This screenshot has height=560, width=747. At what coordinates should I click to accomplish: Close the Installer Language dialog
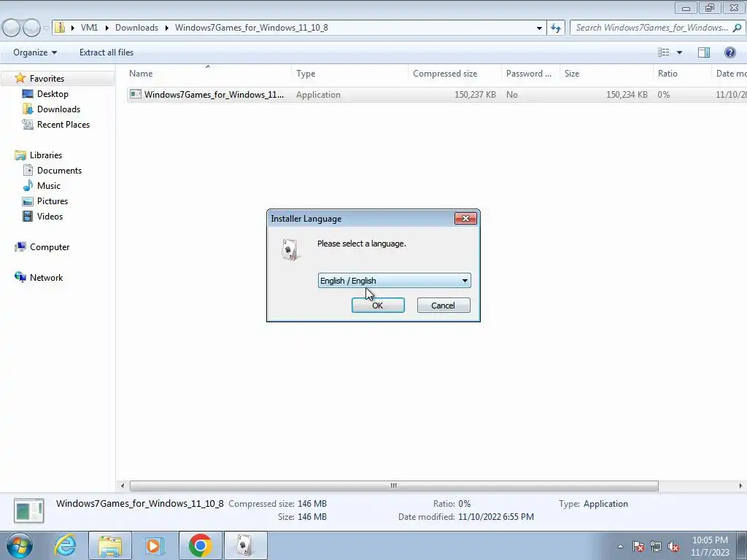pos(465,219)
